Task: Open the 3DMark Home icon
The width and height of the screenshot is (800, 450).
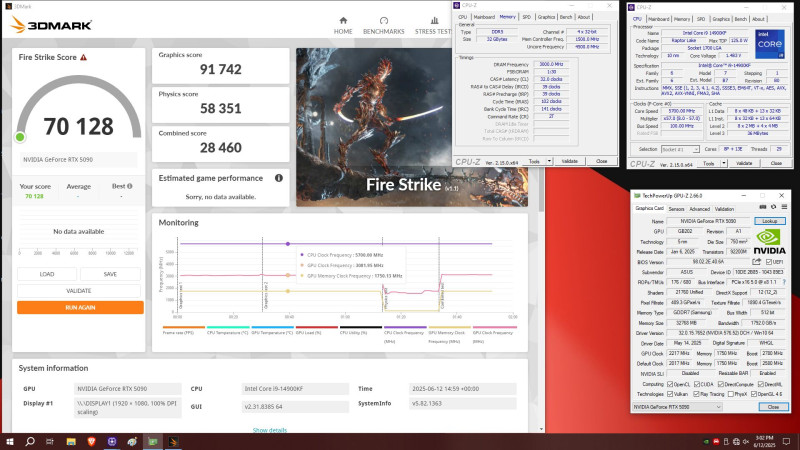Action: (x=343, y=20)
